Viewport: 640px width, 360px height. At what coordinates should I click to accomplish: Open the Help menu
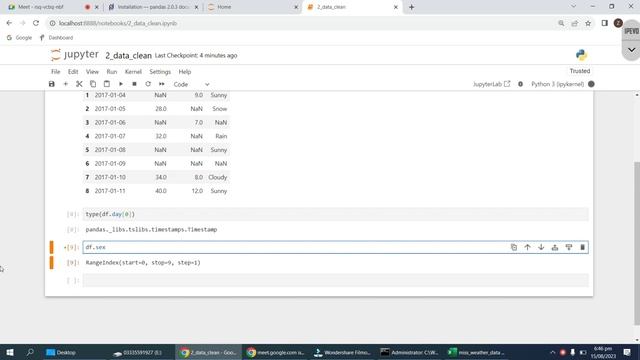click(185, 72)
